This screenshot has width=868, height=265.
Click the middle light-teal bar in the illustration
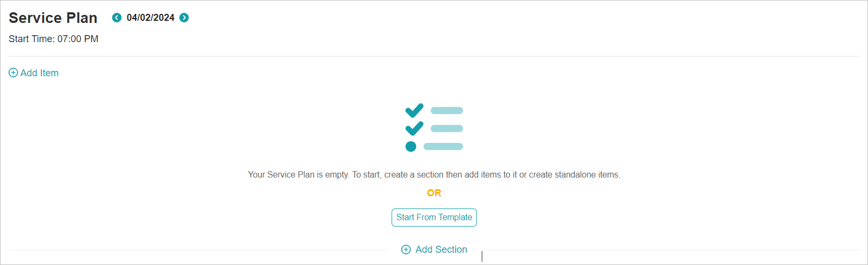447,129
